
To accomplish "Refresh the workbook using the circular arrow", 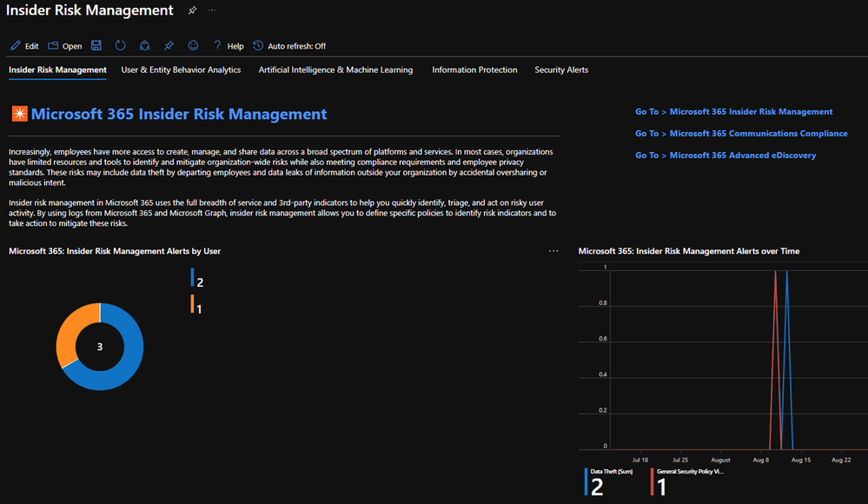I will point(120,45).
